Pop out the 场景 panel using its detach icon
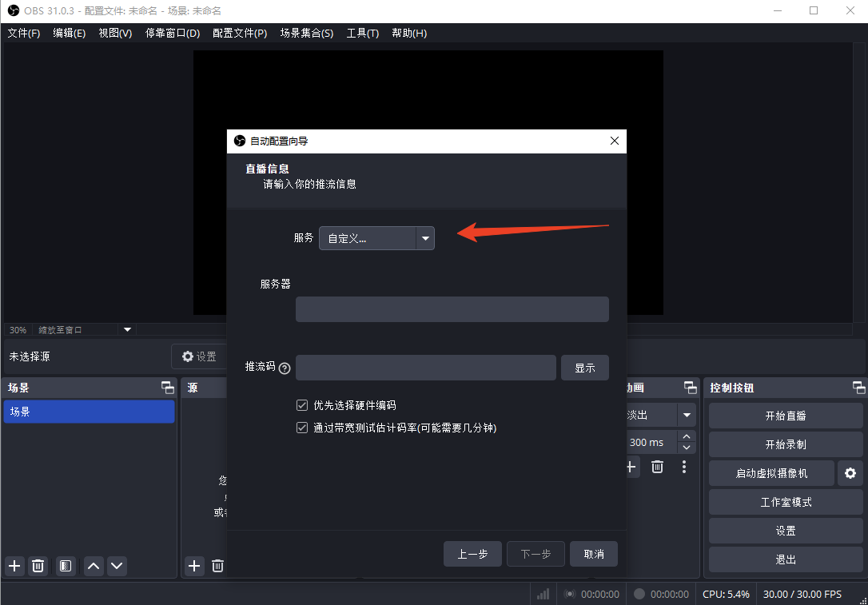 (x=167, y=388)
